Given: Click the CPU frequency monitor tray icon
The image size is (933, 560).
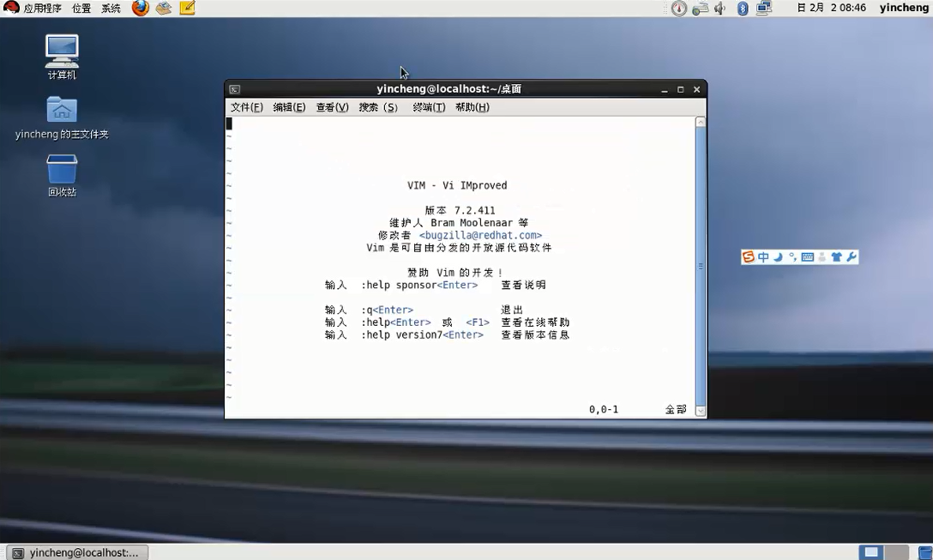Looking at the screenshot, I should click(679, 8).
